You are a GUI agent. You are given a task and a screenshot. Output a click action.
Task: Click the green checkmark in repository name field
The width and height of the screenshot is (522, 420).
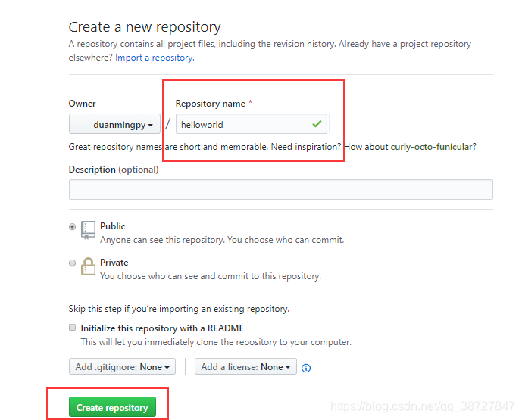[317, 124]
